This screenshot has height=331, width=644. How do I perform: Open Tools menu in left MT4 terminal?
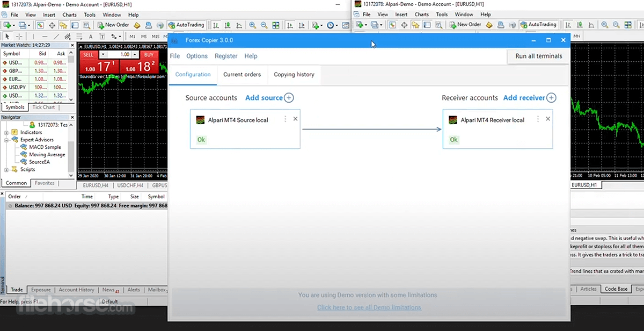[x=90, y=15]
